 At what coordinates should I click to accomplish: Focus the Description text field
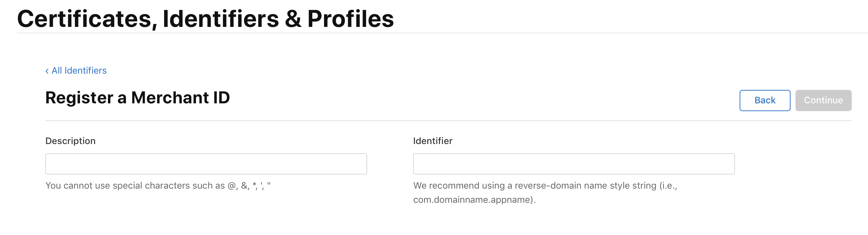point(206,164)
